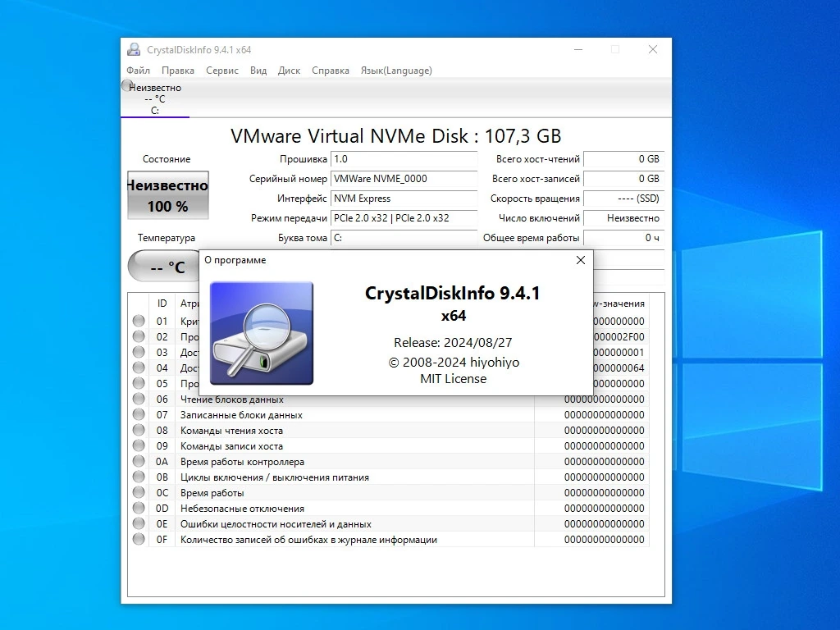Click raw value ending 0064 for attribute 04
The height and width of the screenshot is (630, 840).
(619, 367)
